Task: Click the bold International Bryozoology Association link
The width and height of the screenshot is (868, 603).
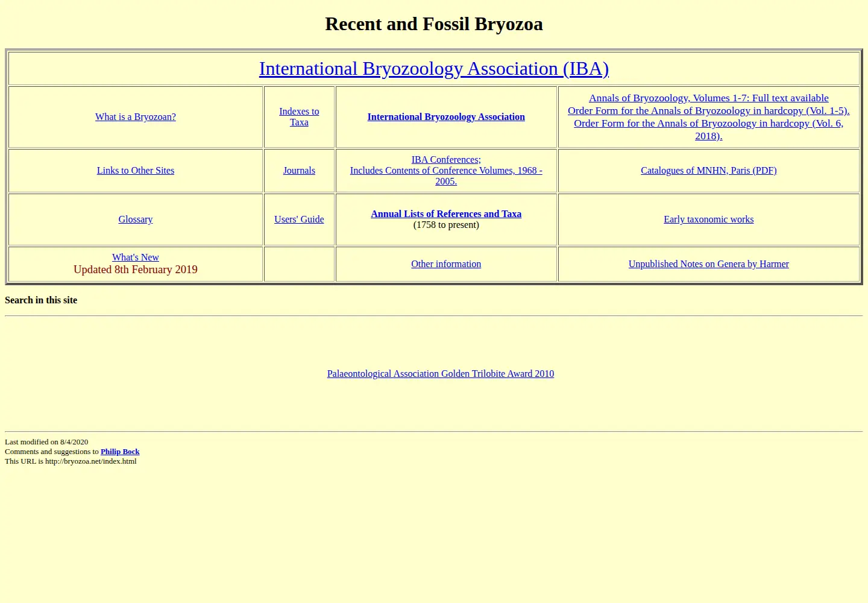Action: [x=446, y=117]
